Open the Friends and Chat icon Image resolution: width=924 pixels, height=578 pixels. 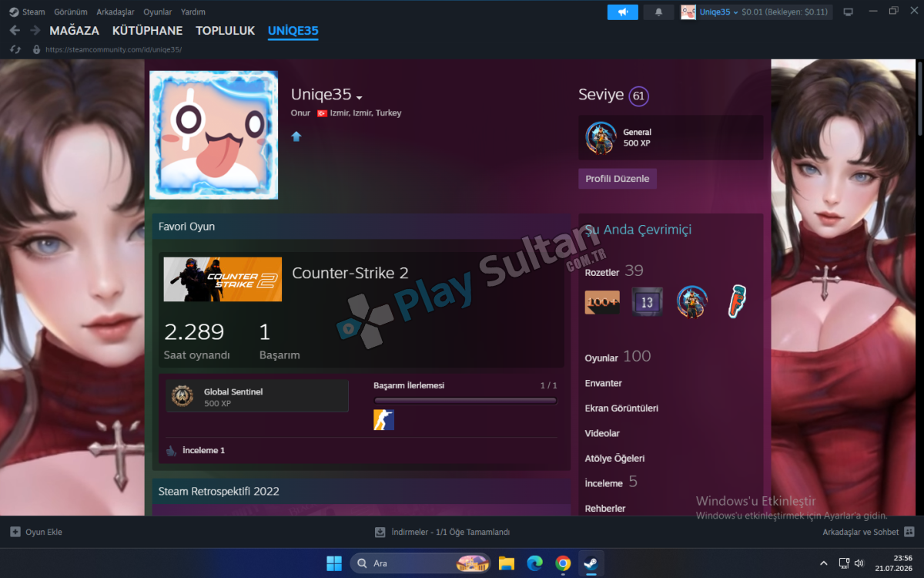(909, 532)
